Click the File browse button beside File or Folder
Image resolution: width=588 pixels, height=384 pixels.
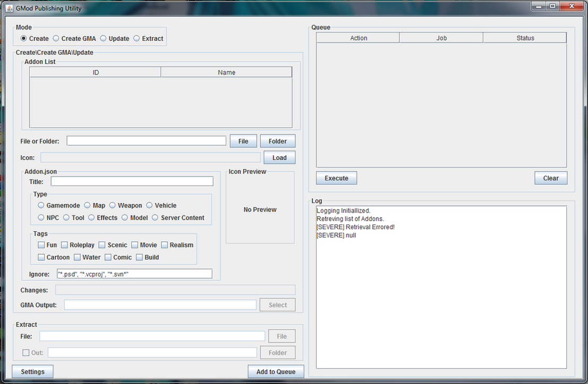(x=243, y=141)
